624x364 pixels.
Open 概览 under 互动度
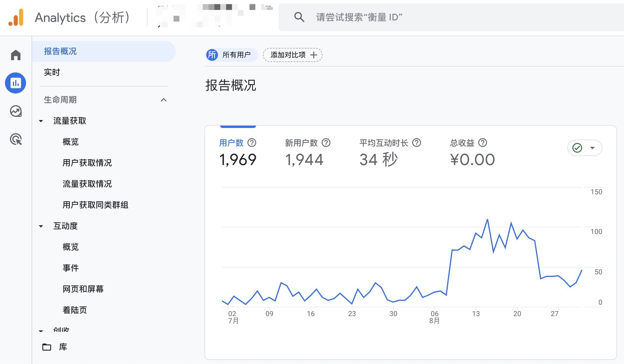click(x=71, y=247)
